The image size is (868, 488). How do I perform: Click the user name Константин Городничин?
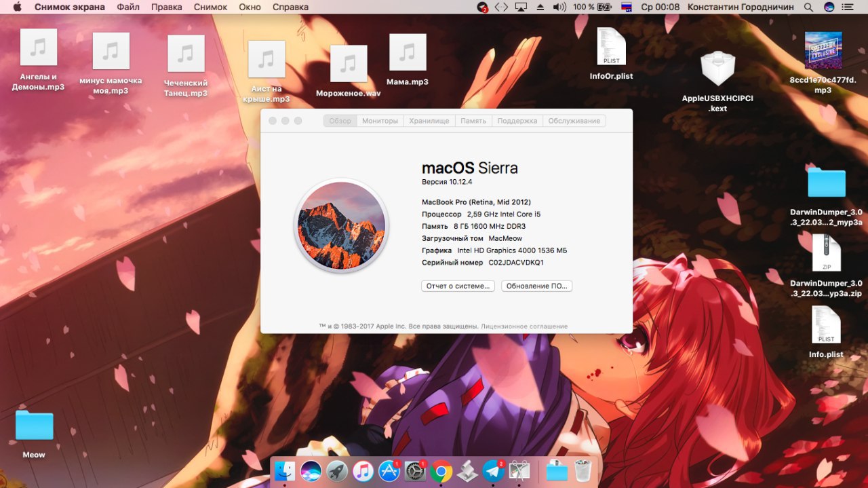pyautogui.click(x=741, y=7)
